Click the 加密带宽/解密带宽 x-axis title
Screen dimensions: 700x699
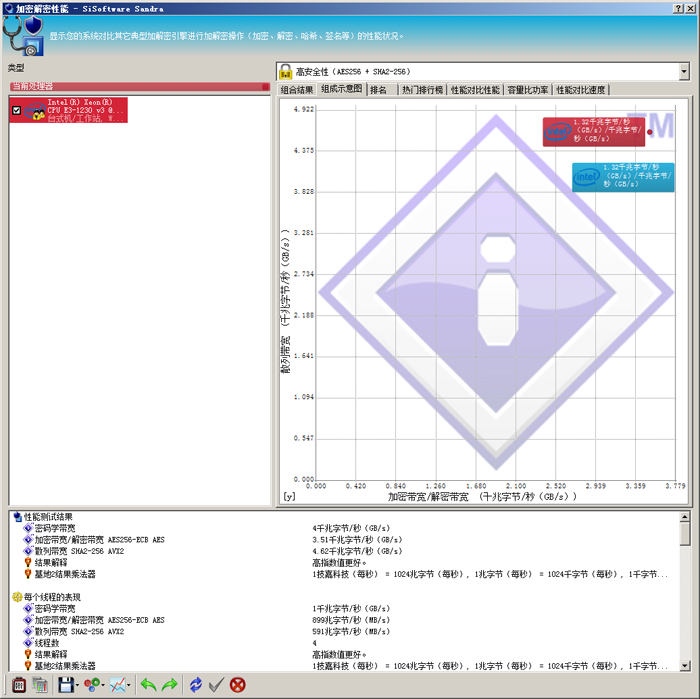tap(482, 496)
